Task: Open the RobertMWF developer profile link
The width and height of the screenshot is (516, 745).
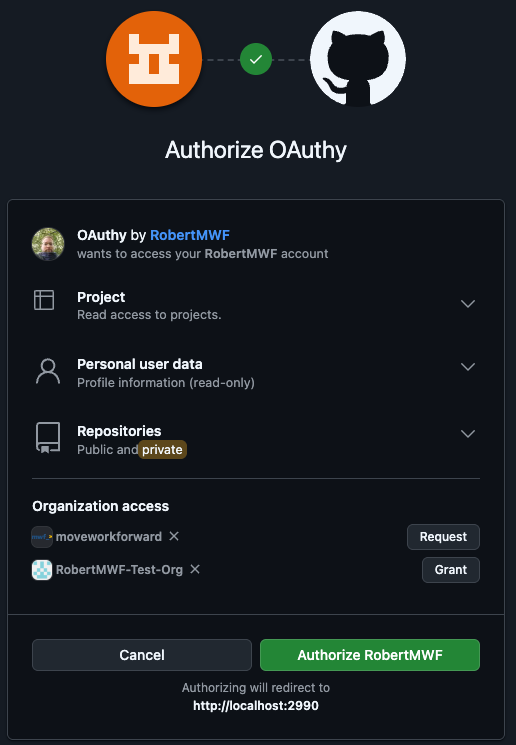Action: (x=190, y=235)
